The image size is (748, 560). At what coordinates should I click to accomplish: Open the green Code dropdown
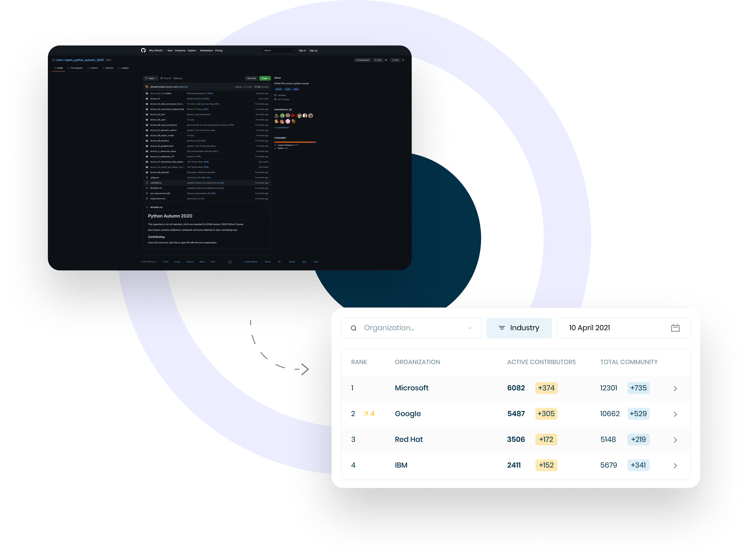tap(265, 78)
